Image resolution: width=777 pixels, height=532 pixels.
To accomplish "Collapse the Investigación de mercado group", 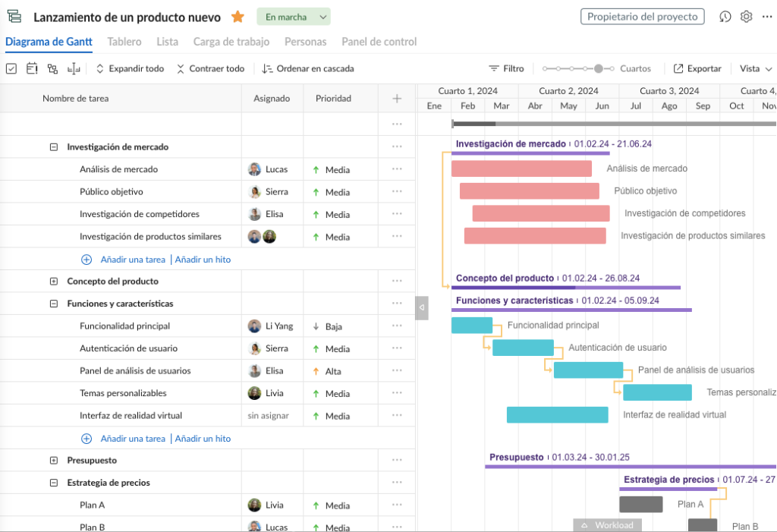I will tap(53, 147).
